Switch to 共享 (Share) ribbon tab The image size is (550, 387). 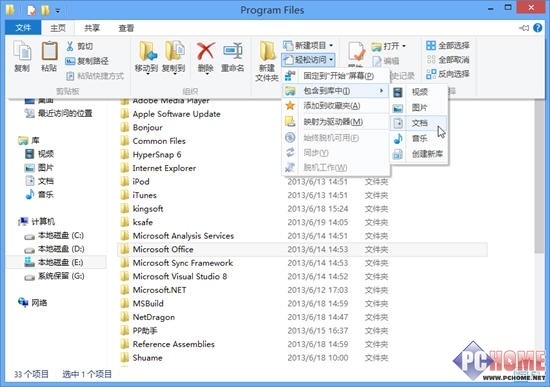pos(92,28)
